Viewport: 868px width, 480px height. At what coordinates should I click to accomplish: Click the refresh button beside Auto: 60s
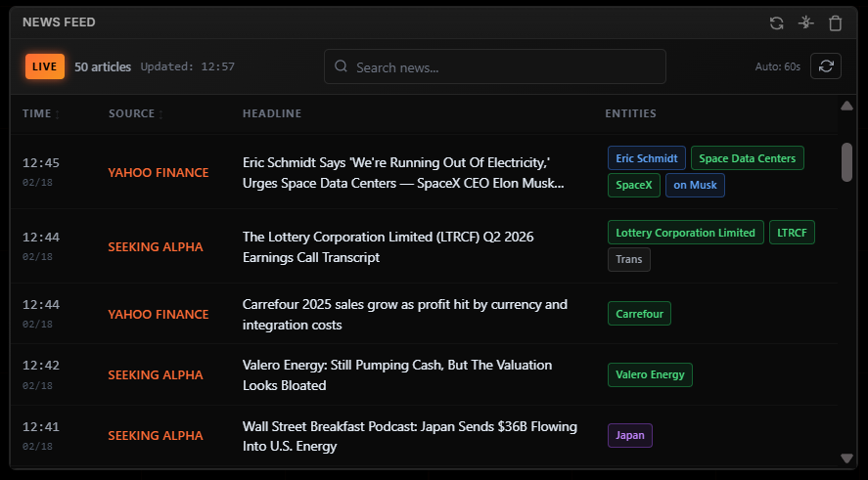[826, 66]
